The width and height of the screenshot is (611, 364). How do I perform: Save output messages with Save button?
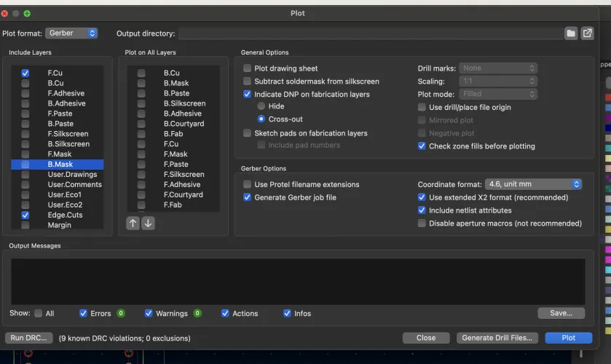(561, 313)
